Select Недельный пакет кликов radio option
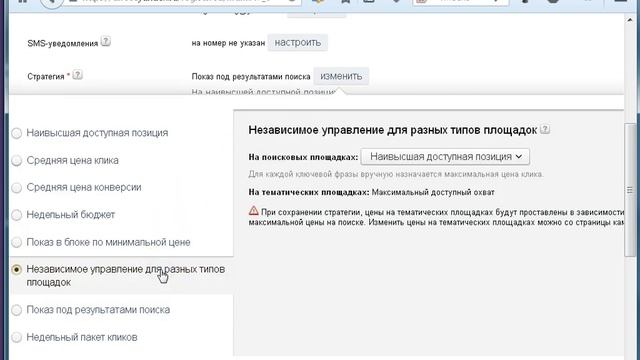Image resolution: width=640 pixels, height=360 pixels. click(x=17, y=338)
